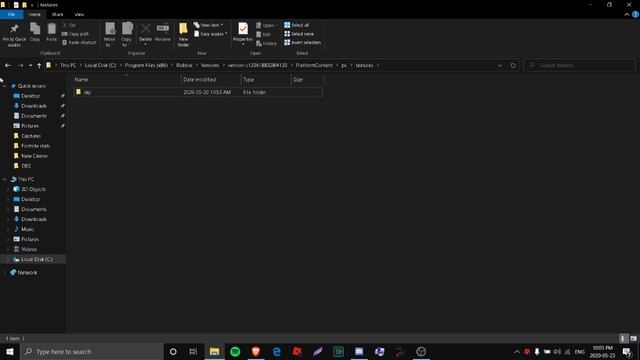Screen dimensions: 640x360
Task: Go forward with the Forward arrow
Action: tap(20, 65)
